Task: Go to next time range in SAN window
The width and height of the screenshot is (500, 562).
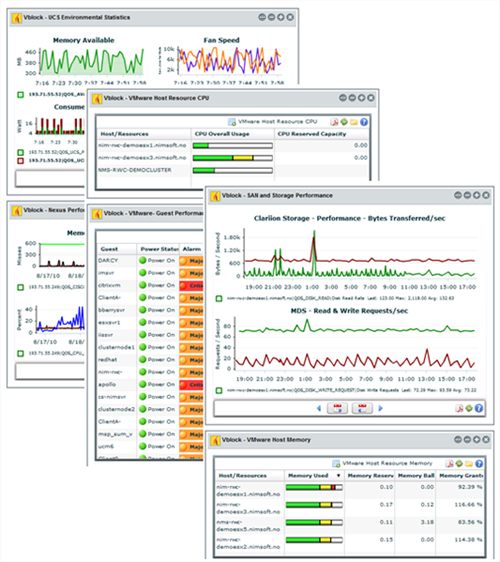Action: [x=381, y=408]
